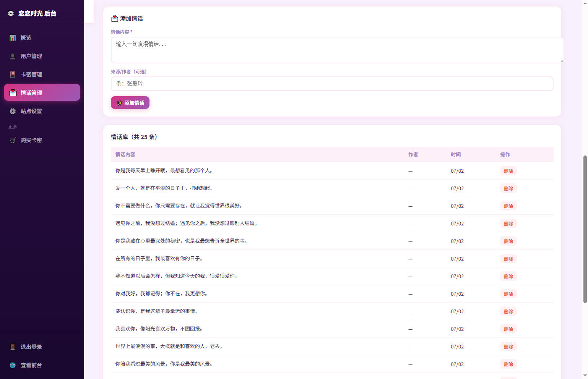Click the 概览 chart icon
588x379 pixels.
pyautogui.click(x=13, y=38)
